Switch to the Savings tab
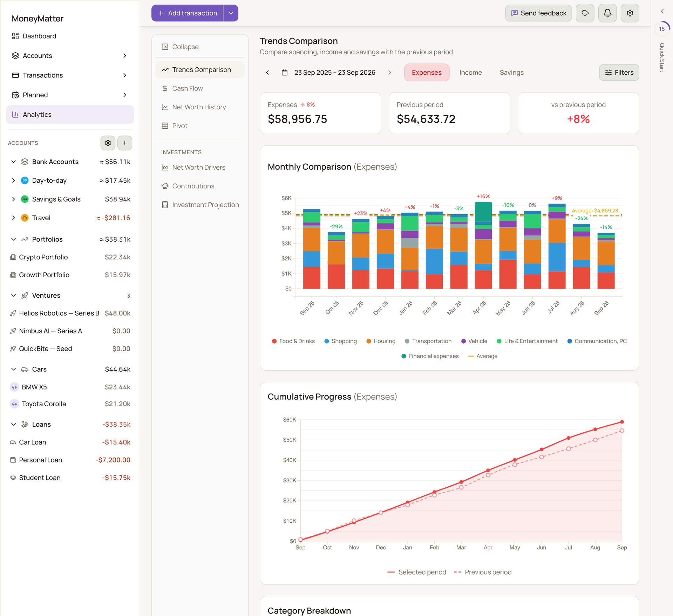Screen dimensions: 673x616 pyautogui.click(x=511, y=73)
